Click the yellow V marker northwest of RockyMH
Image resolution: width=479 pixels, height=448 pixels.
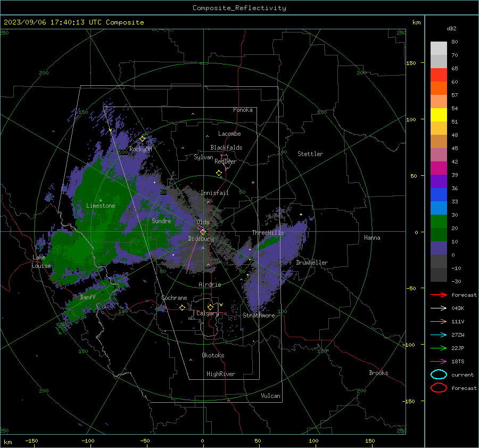click(110, 131)
